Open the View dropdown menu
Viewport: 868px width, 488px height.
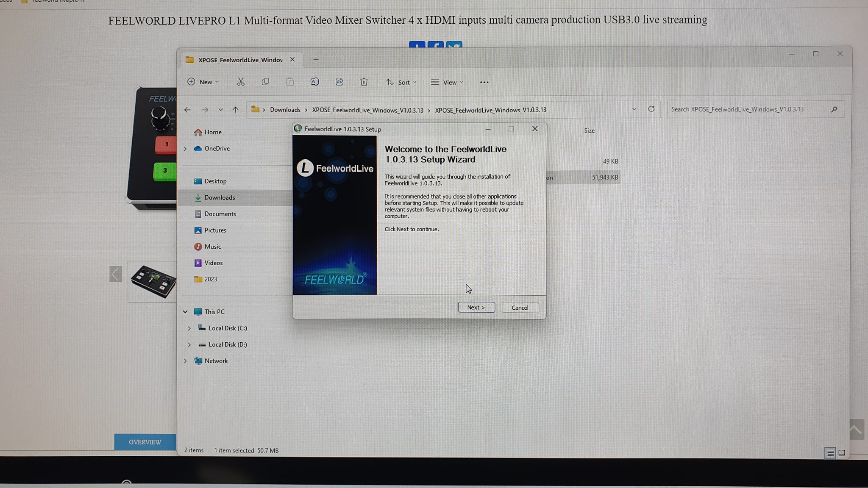(x=447, y=82)
